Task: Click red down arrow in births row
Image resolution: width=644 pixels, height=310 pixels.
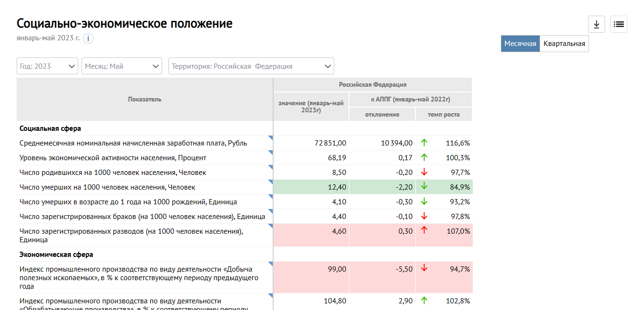Action: pyautogui.click(x=424, y=172)
